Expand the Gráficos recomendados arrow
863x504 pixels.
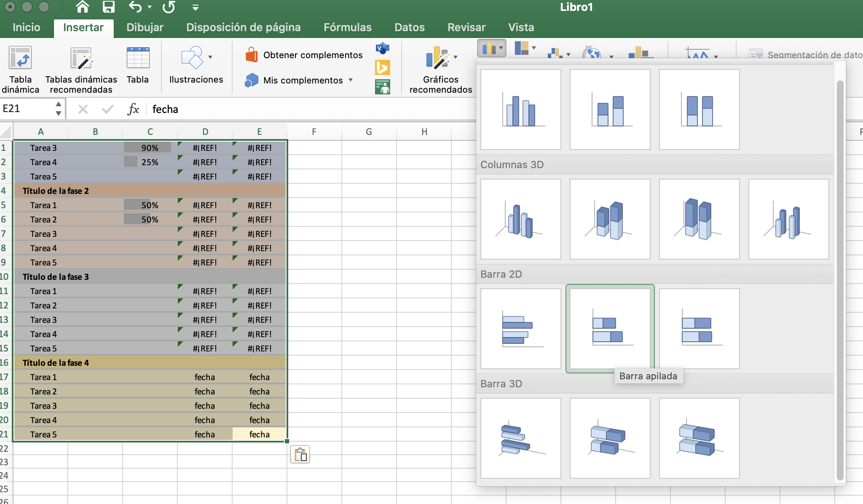pos(456,57)
